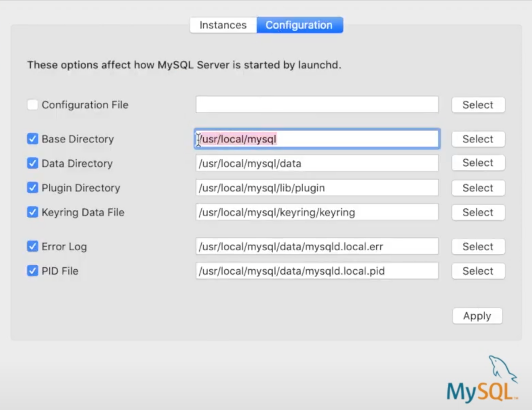The width and height of the screenshot is (532, 410).
Task: Focus the Data Directory path field
Action: pos(317,163)
